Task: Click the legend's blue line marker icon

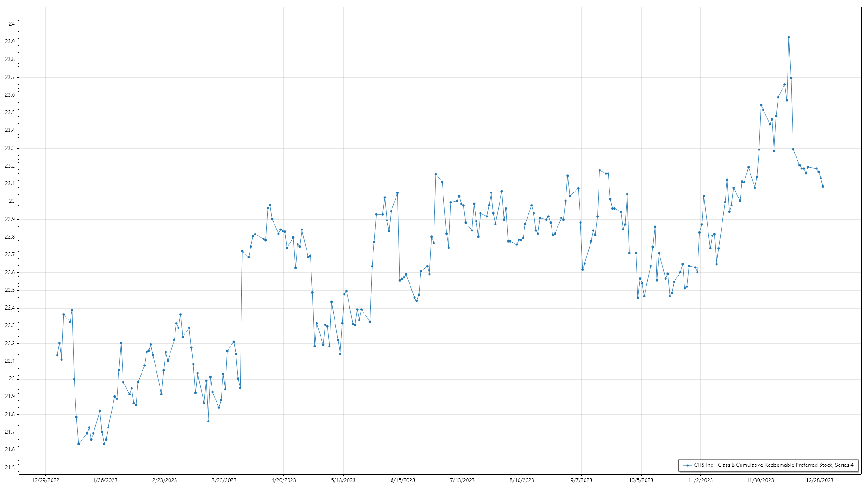Action: [x=688, y=465]
